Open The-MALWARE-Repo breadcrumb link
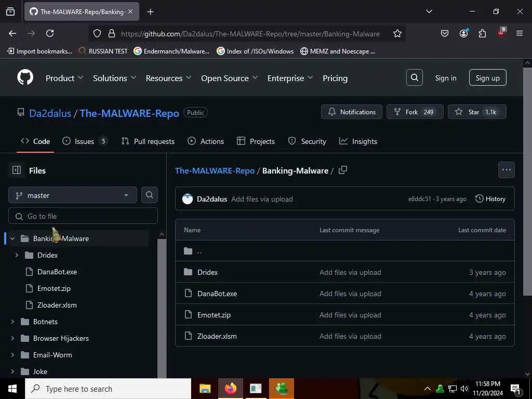 point(215,170)
